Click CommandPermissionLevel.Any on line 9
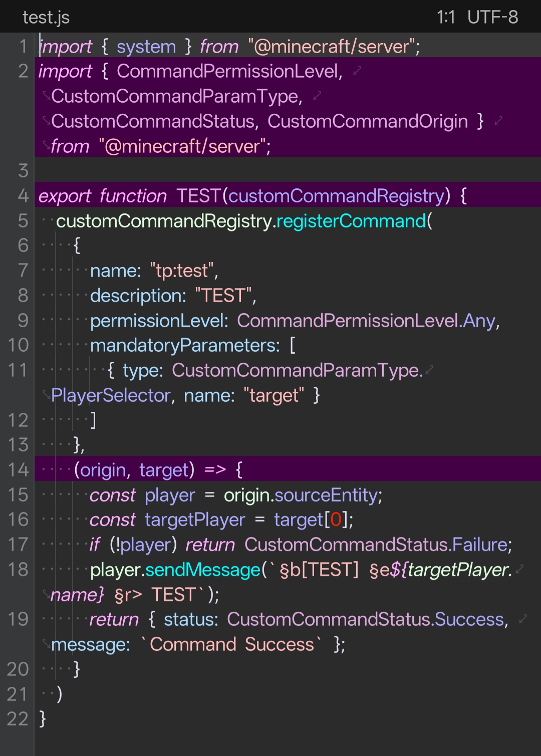The height and width of the screenshot is (756, 541). (366, 321)
